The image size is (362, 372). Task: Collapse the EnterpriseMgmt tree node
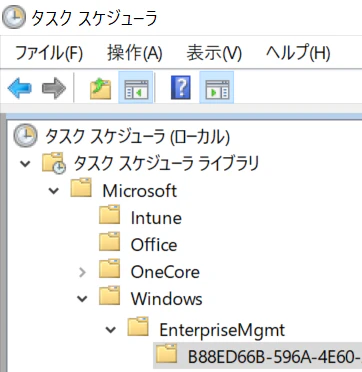click(x=111, y=330)
